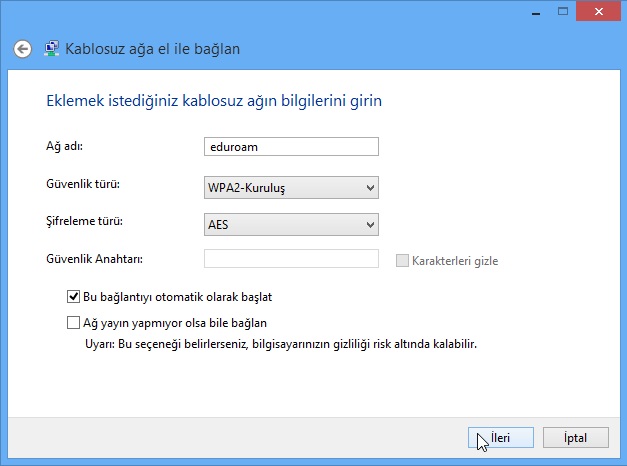Image resolution: width=627 pixels, height=466 pixels.
Task: Open the Güvenlik türü dropdown showing WPA2-Kuruluş
Action: (291, 187)
